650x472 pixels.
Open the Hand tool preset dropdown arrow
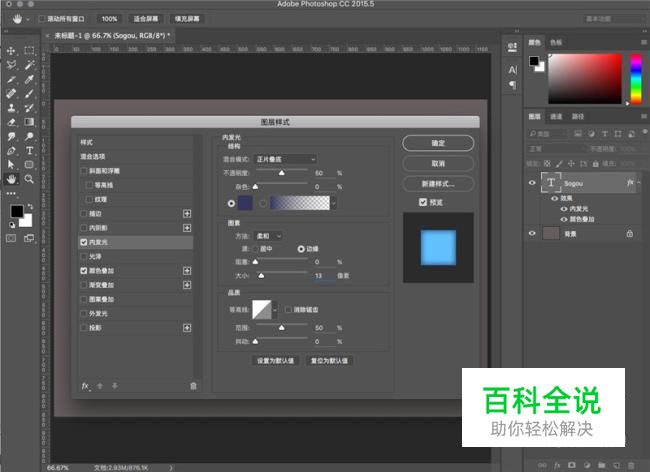[x=28, y=19]
